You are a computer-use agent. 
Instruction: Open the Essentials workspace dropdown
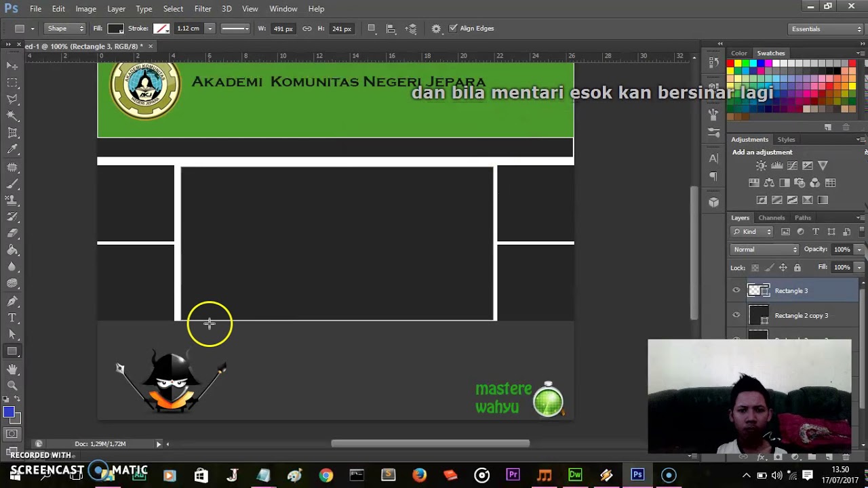coord(826,29)
